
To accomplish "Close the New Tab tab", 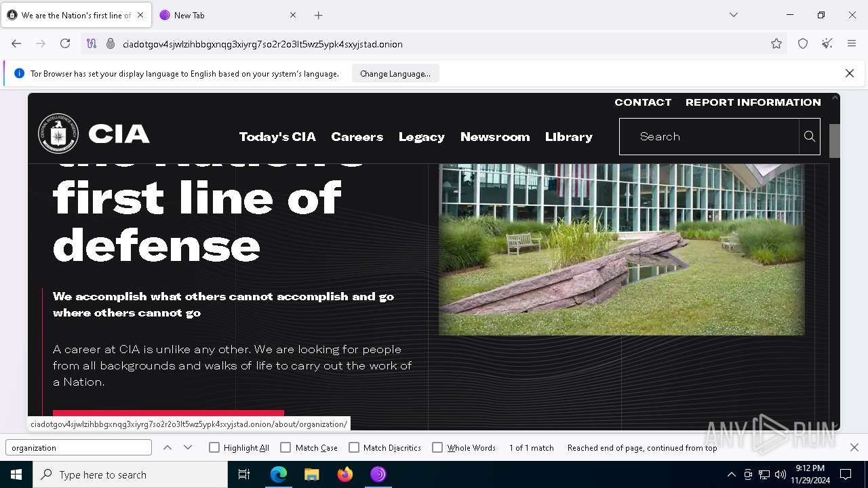I will click(x=293, y=15).
